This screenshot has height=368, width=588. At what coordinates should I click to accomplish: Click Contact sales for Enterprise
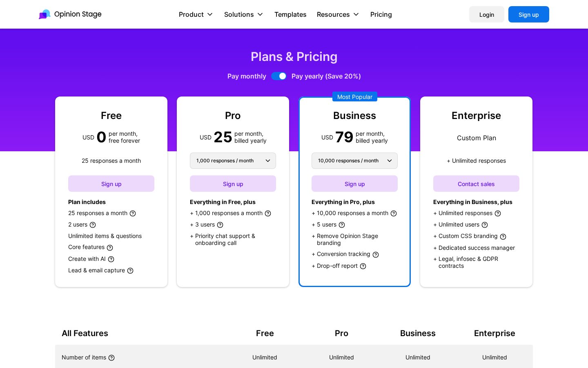click(x=476, y=184)
